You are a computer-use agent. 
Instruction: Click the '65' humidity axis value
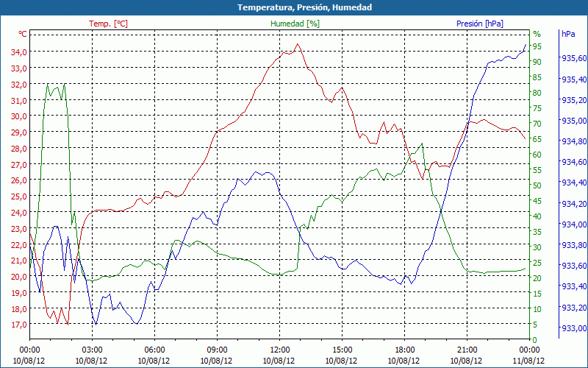(x=537, y=139)
